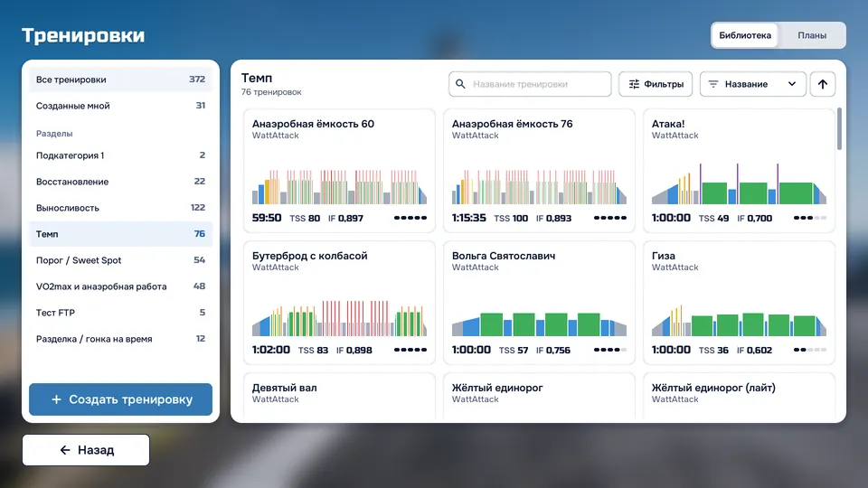This screenshot has width=868, height=488.
Task: Open the Гиза workout card
Action: tap(739, 303)
